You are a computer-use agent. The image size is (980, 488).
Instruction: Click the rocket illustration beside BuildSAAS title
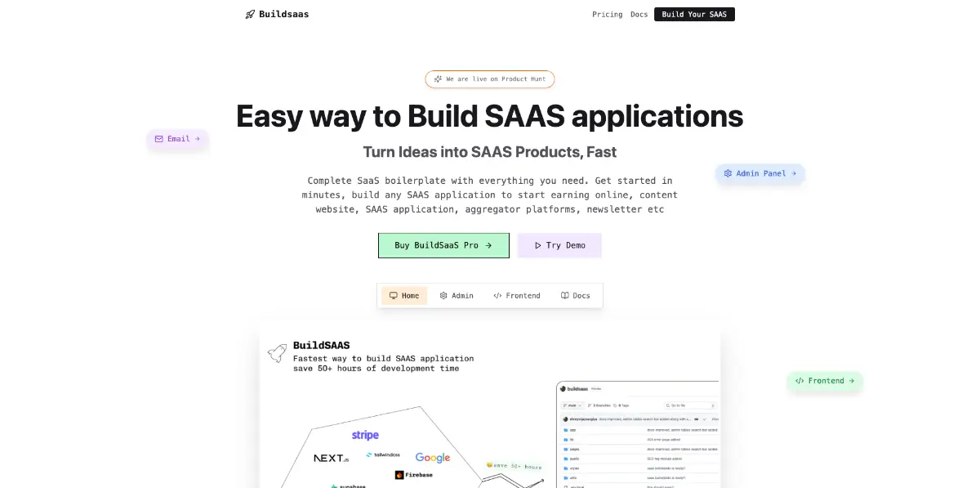[x=277, y=353]
